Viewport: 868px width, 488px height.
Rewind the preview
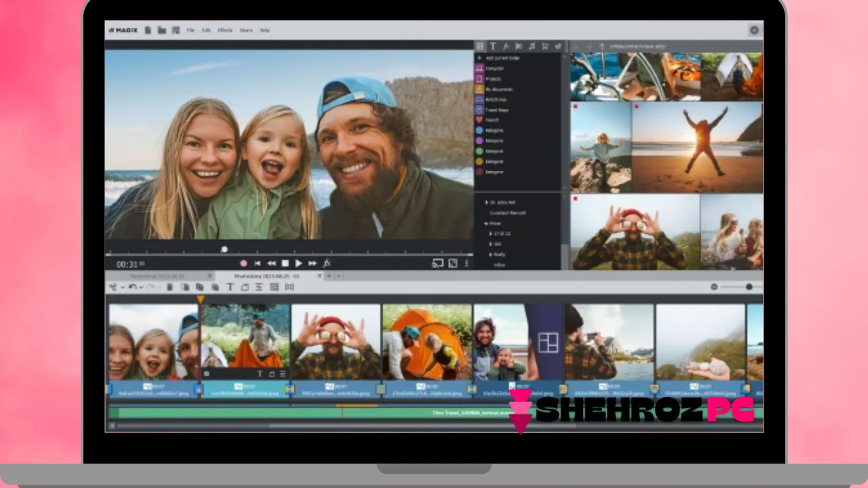pyautogui.click(x=271, y=263)
